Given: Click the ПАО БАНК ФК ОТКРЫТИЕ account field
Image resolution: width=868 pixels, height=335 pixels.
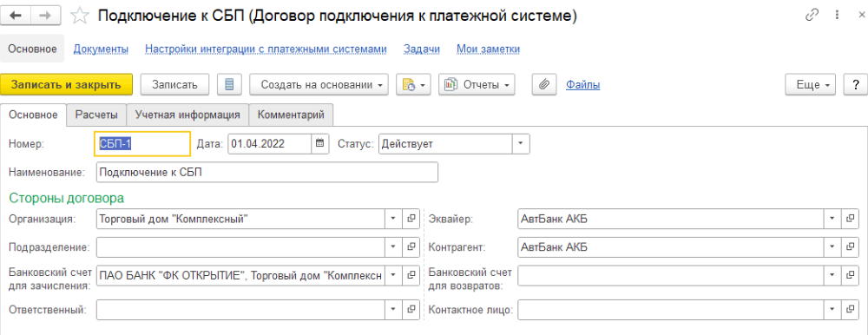Looking at the screenshot, I should click(x=240, y=274).
